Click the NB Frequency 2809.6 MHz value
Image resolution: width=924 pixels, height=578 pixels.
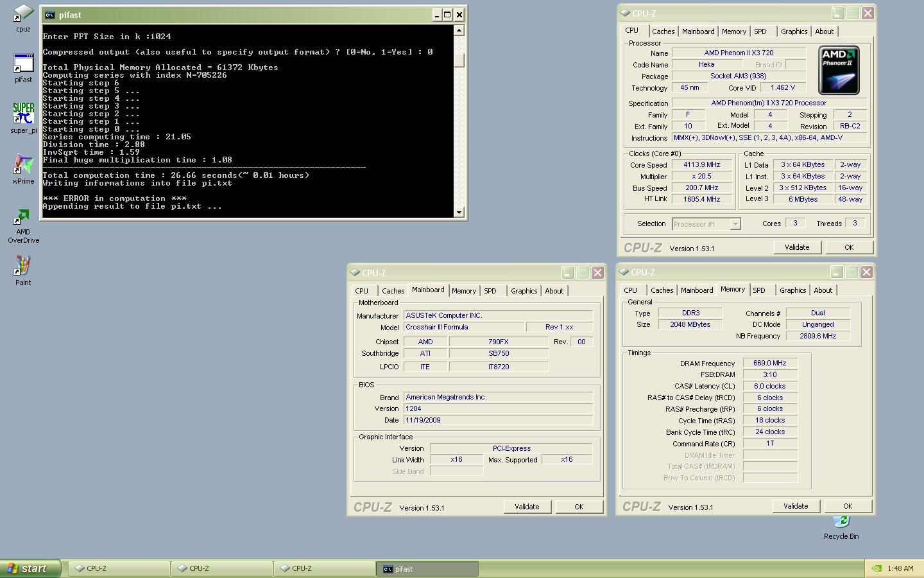click(x=818, y=336)
